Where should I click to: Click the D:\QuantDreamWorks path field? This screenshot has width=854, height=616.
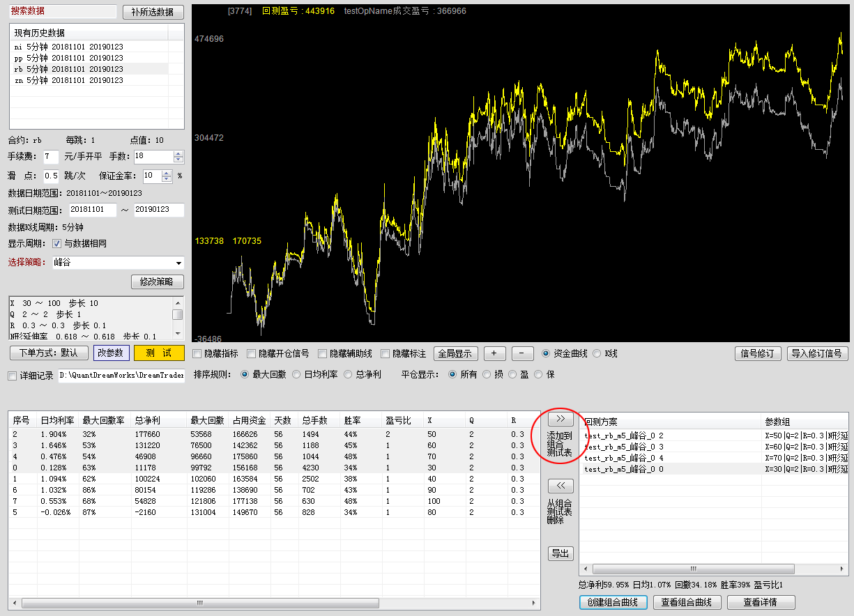[x=121, y=376]
